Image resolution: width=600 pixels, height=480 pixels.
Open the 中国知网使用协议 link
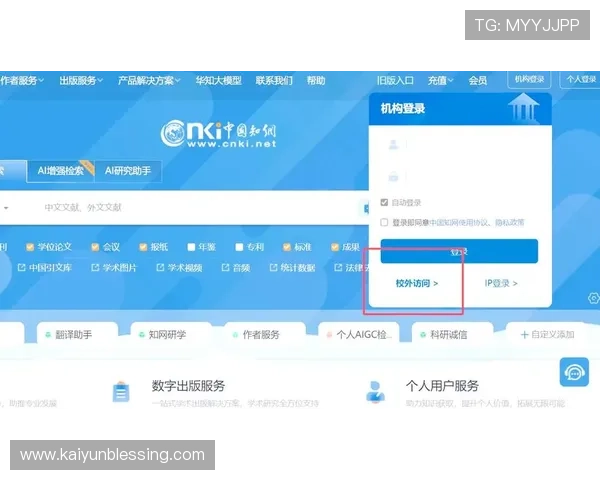pos(458,222)
